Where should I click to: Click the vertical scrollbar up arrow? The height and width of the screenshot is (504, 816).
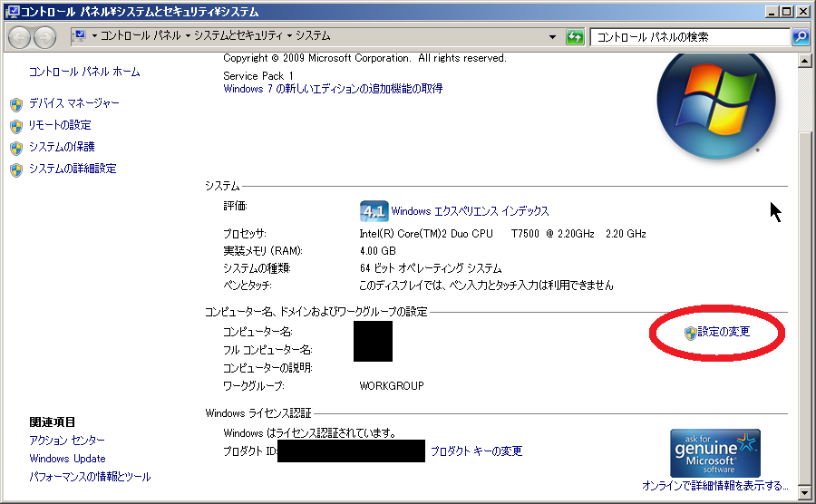click(x=804, y=62)
